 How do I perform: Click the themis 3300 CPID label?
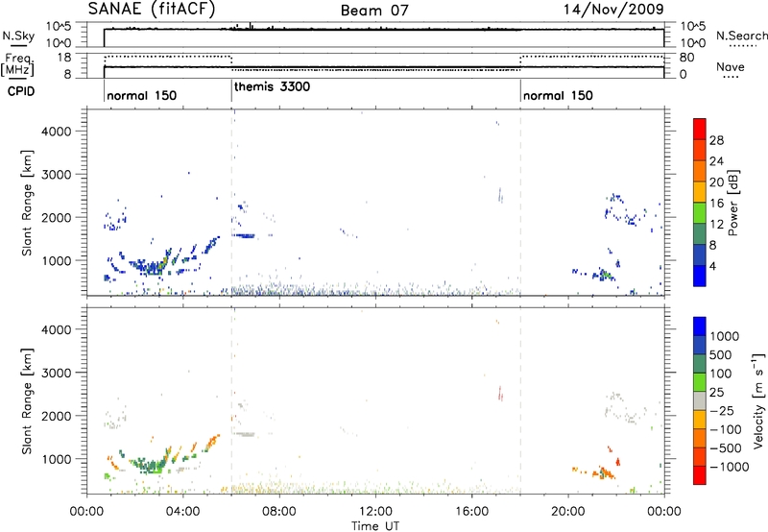(x=273, y=87)
